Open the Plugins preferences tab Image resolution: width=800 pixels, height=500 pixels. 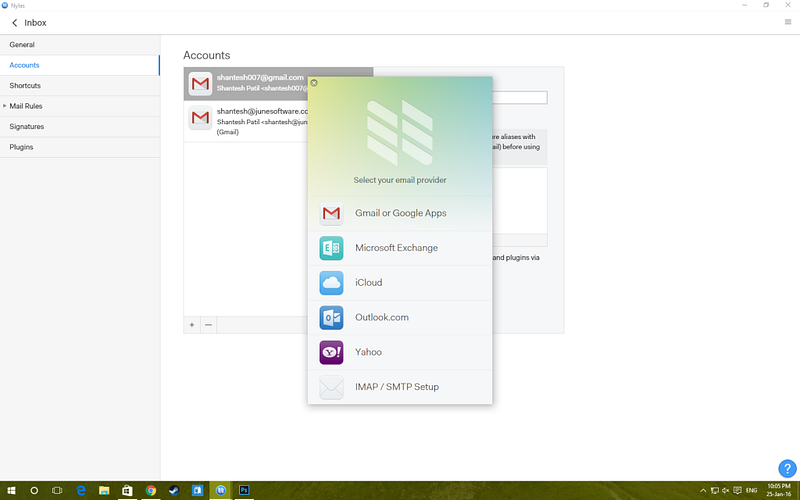coord(80,147)
